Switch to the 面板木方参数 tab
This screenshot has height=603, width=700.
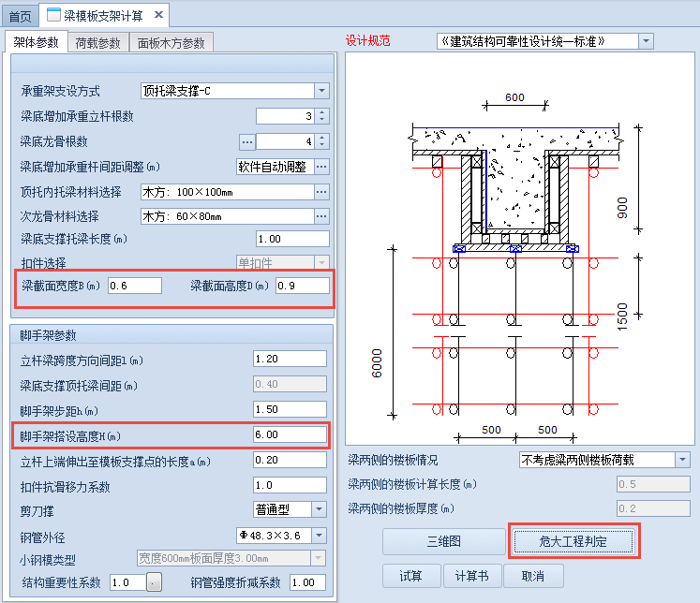coord(171,42)
